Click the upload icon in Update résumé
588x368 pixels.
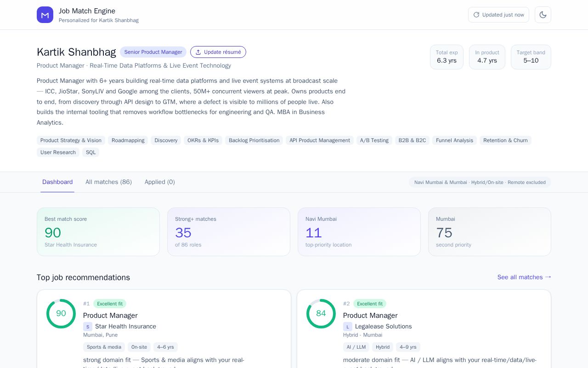point(198,52)
